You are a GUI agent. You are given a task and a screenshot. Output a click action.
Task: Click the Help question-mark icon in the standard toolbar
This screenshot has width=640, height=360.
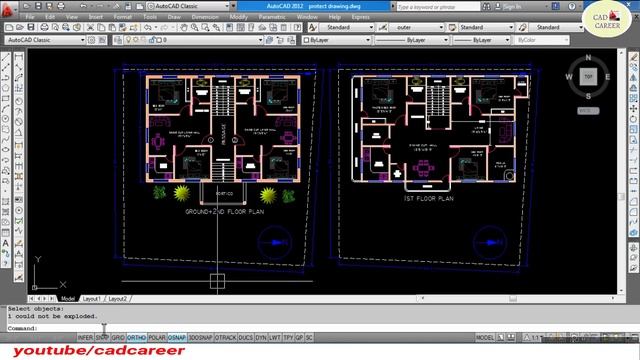pyautogui.click(x=298, y=27)
